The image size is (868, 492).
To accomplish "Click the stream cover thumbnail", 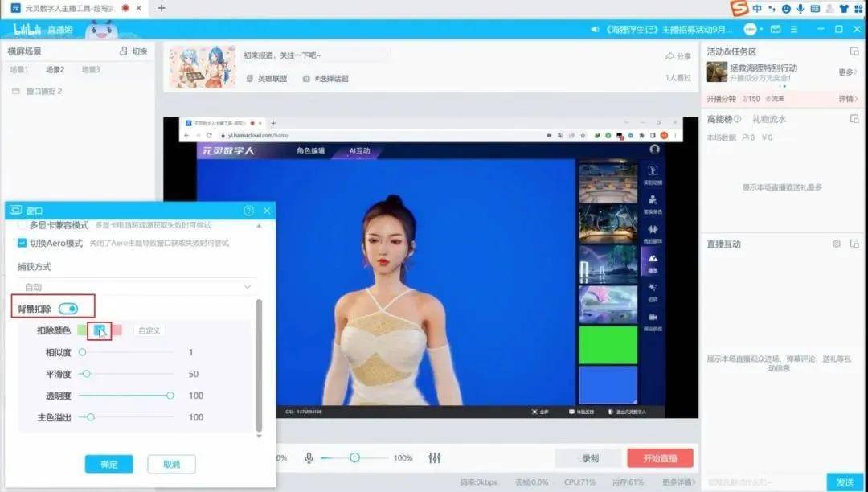I will click(202, 67).
